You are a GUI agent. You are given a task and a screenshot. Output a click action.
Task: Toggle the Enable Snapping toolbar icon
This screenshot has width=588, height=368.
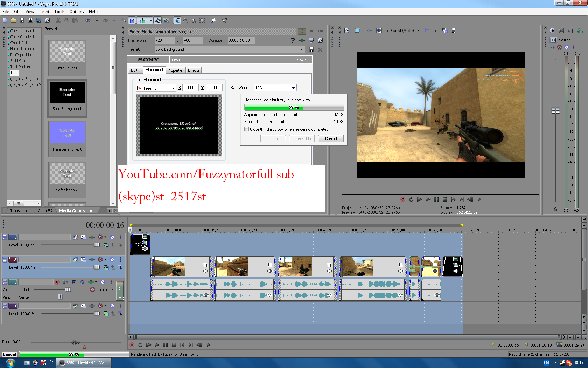124,20
